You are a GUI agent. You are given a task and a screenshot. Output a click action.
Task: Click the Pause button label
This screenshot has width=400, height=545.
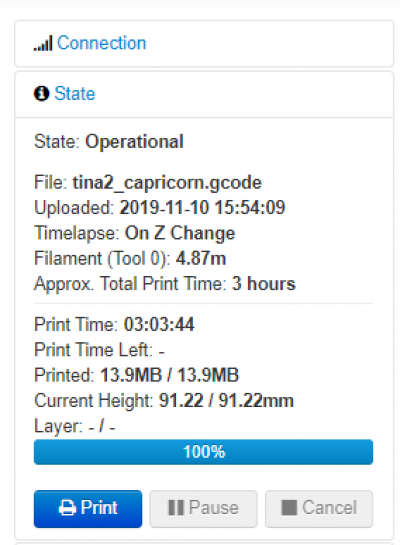pos(214,508)
